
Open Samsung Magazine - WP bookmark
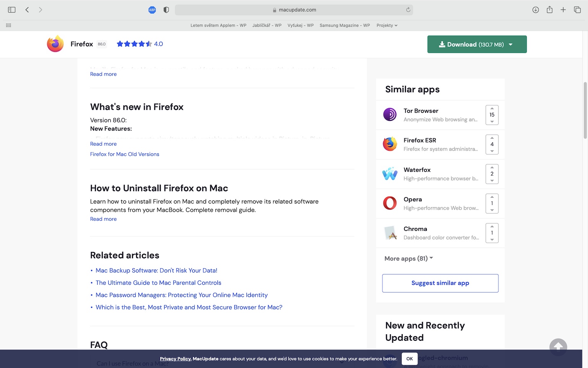pyautogui.click(x=345, y=25)
